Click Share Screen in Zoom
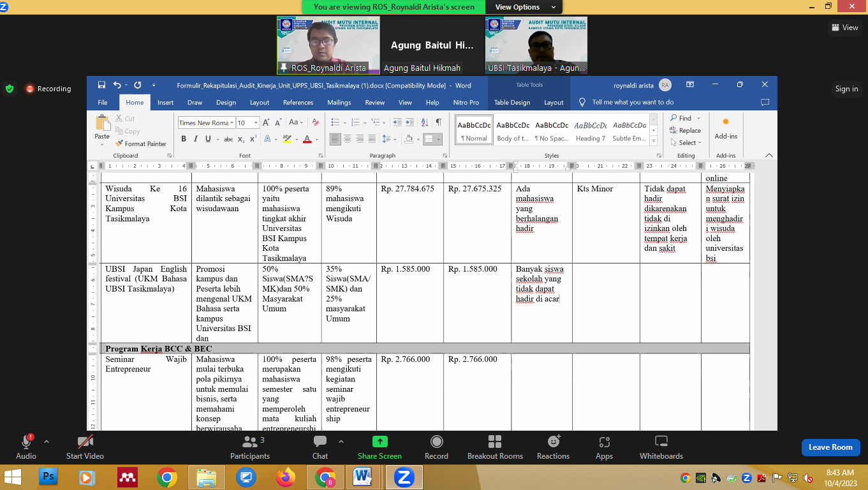This screenshot has width=868, height=490. pyautogui.click(x=379, y=448)
